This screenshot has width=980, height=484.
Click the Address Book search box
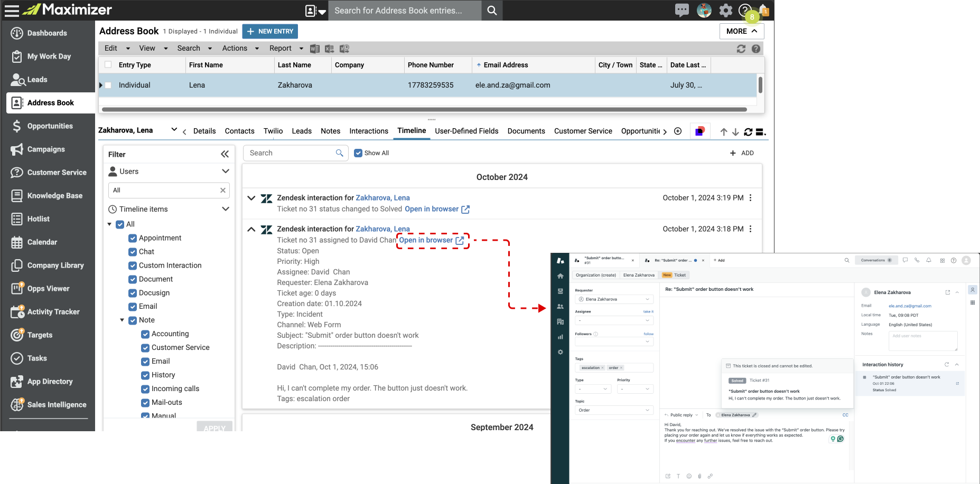(x=405, y=11)
